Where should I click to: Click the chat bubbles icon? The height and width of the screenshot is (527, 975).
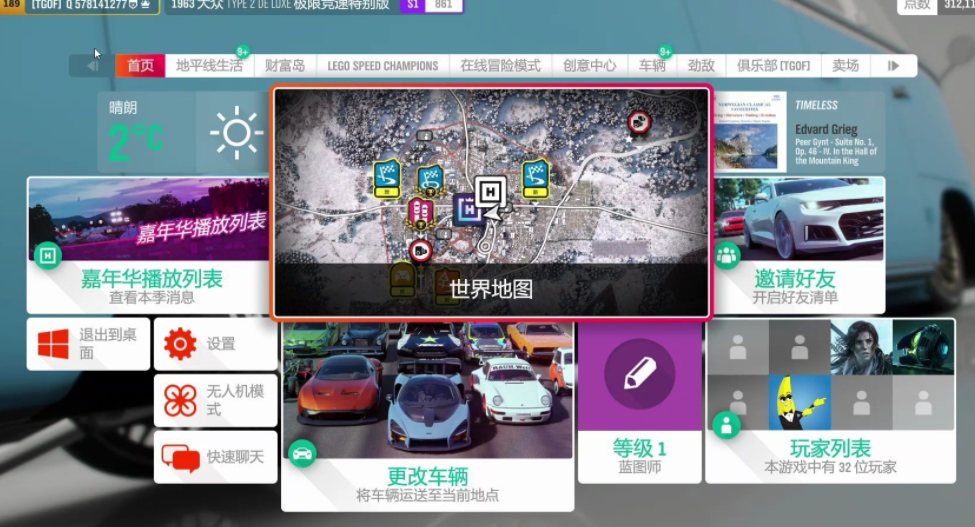click(180, 458)
